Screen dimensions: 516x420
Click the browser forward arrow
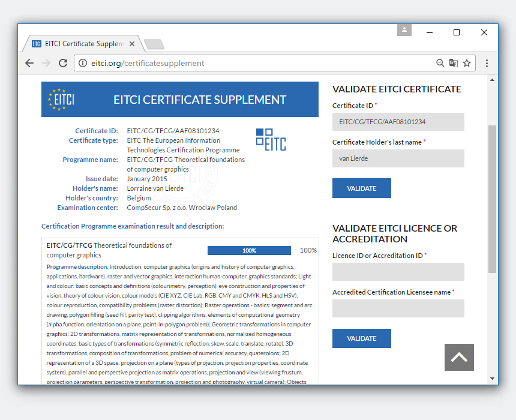tap(46, 63)
